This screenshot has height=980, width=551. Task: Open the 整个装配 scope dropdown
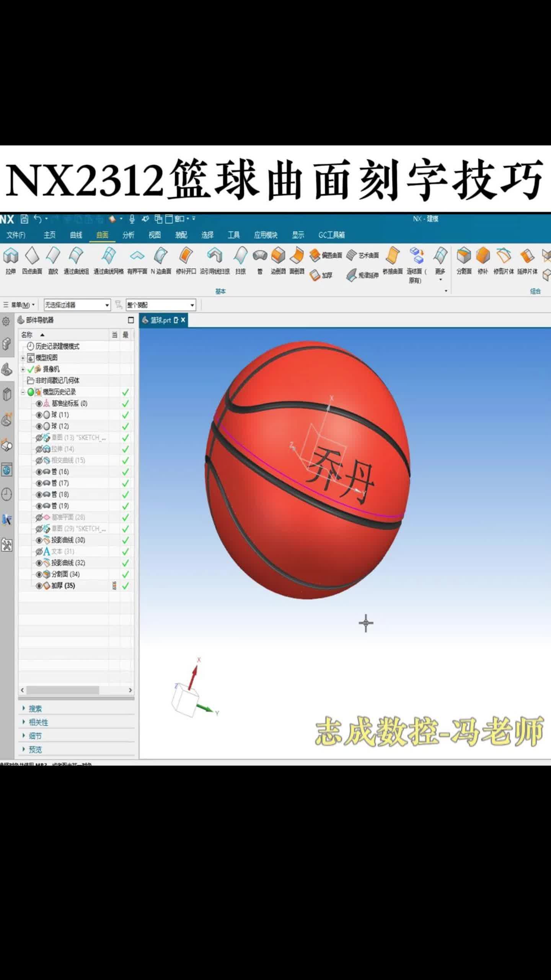tap(161, 305)
